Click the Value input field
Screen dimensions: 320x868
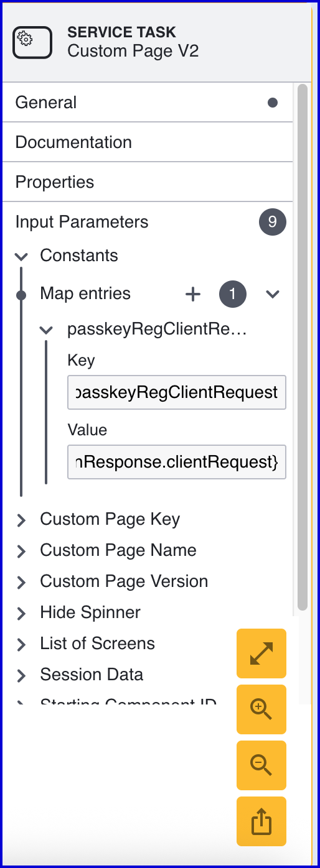(177, 462)
